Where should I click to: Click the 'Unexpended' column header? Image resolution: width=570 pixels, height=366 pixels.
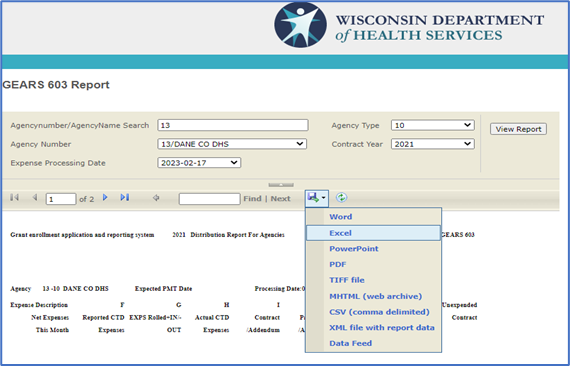pos(459,305)
